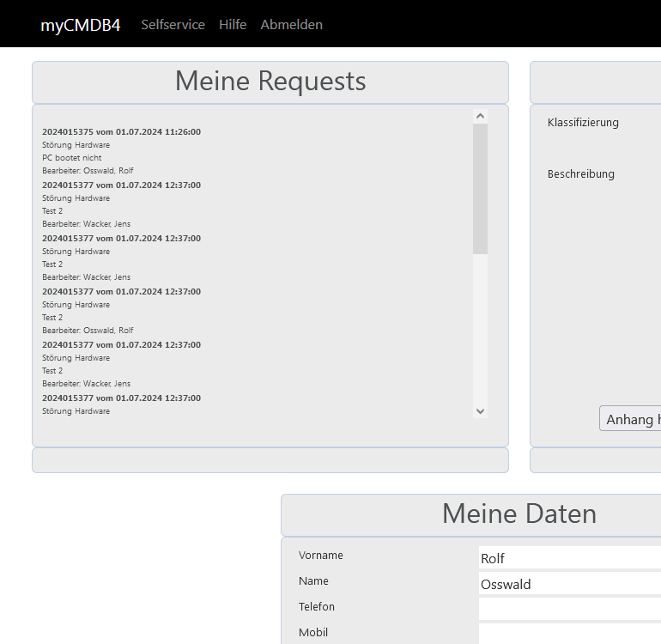The width and height of the screenshot is (661, 644).
Task: Log out via Abmelden
Action: point(291,25)
